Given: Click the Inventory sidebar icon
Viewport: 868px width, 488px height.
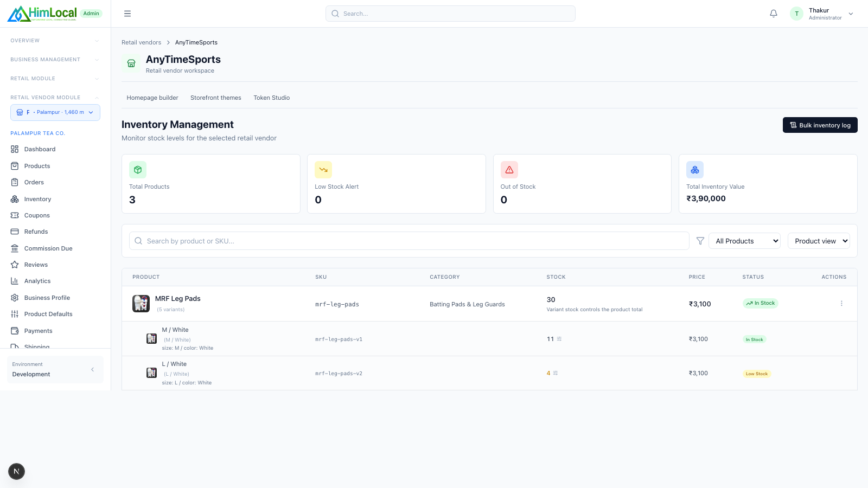Looking at the screenshot, I should click(x=15, y=199).
